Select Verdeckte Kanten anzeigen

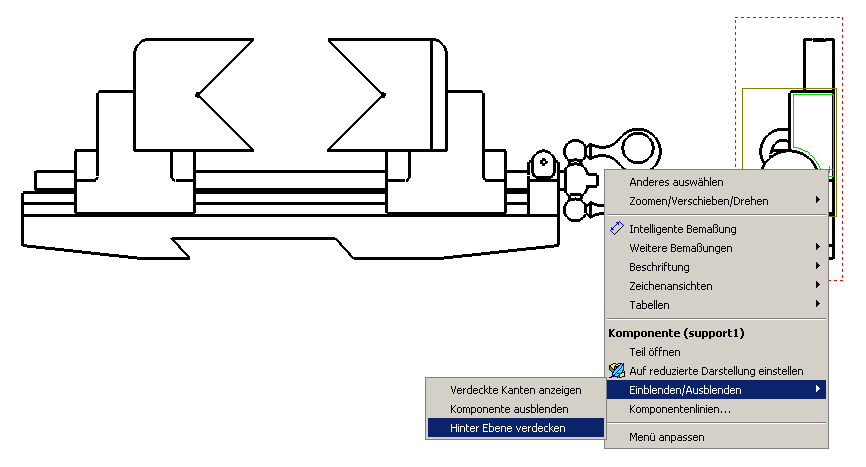tap(516, 390)
